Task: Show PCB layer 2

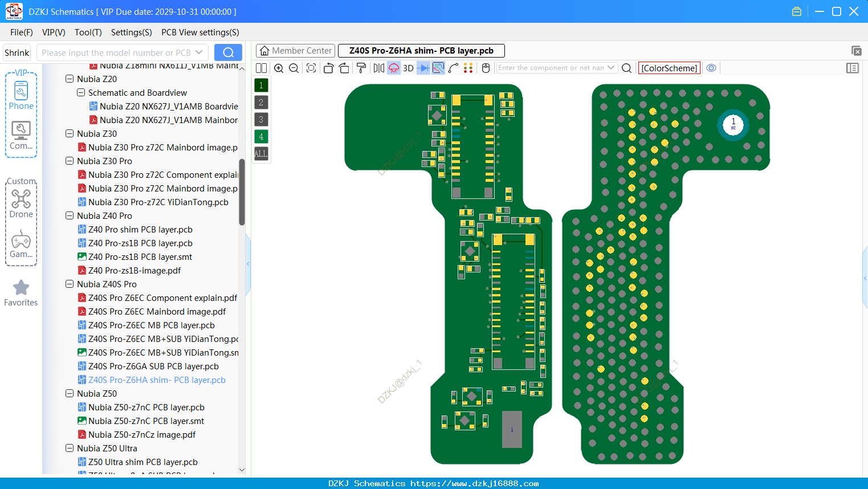Action: pos(261,103)
